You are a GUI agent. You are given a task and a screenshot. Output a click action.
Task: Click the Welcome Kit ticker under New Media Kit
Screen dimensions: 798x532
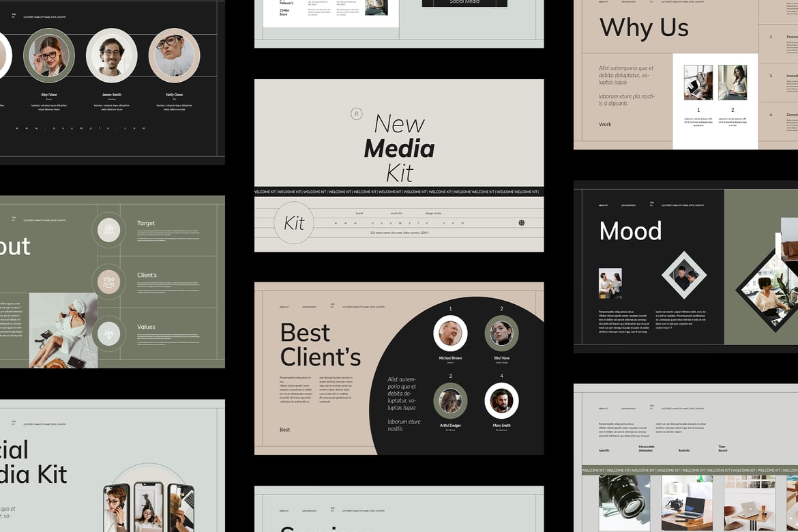[x=399, y=192]
